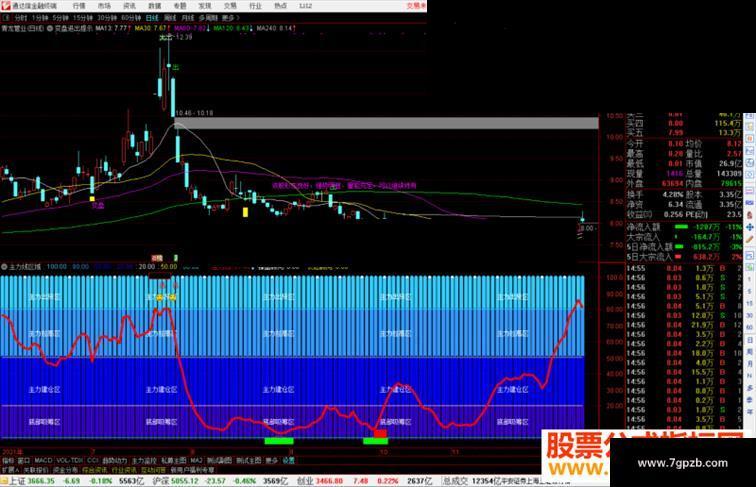Click the blue four-arrow move icon in sidebar
This screenshot has height=487, width=756.
point(750,227)
